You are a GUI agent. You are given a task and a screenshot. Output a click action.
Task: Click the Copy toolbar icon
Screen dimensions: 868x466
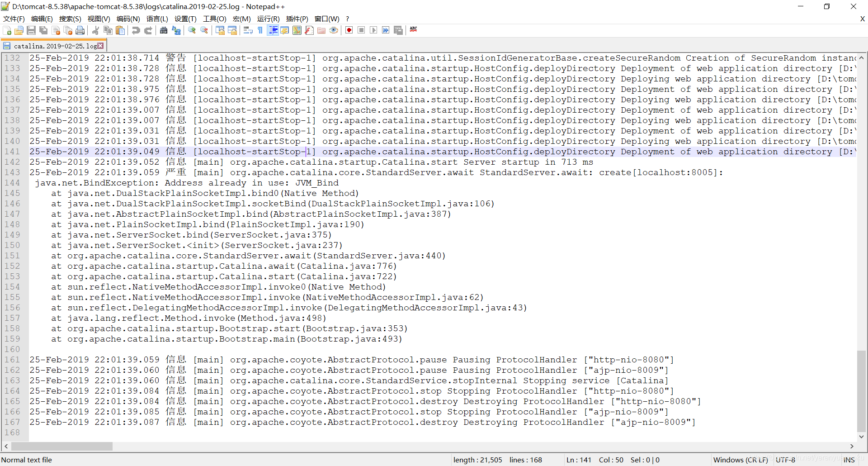pyautogui.click(x=108, y=30)
